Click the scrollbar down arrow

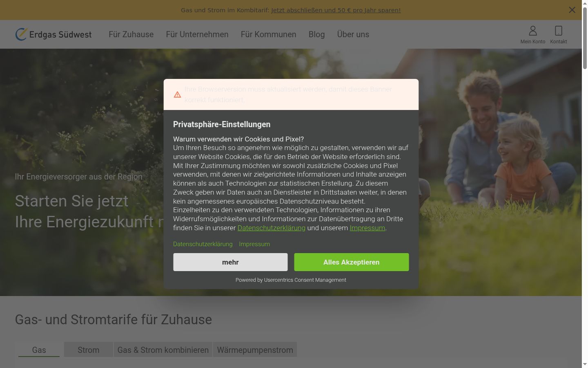(585, 364)
